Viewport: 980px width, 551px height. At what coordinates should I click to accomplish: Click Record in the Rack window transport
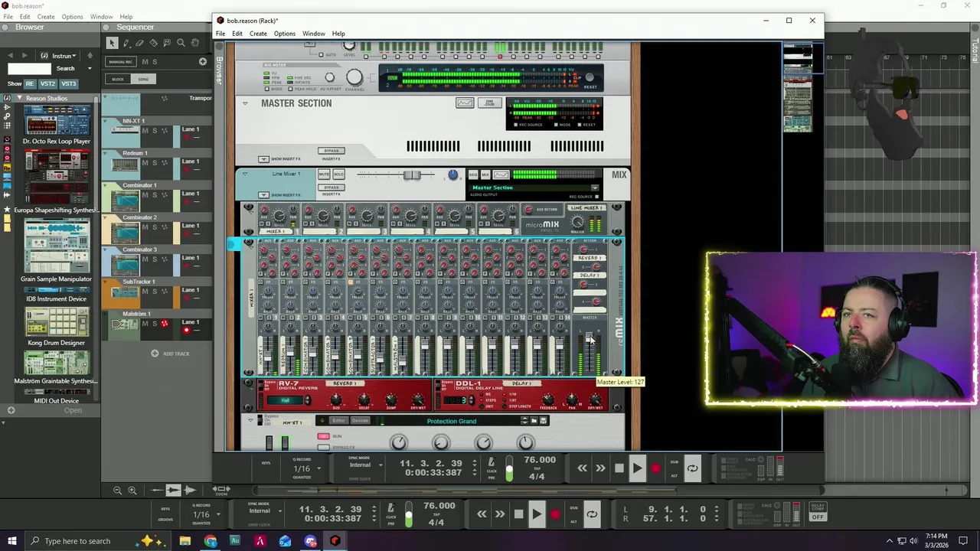[x=655, y=468]
